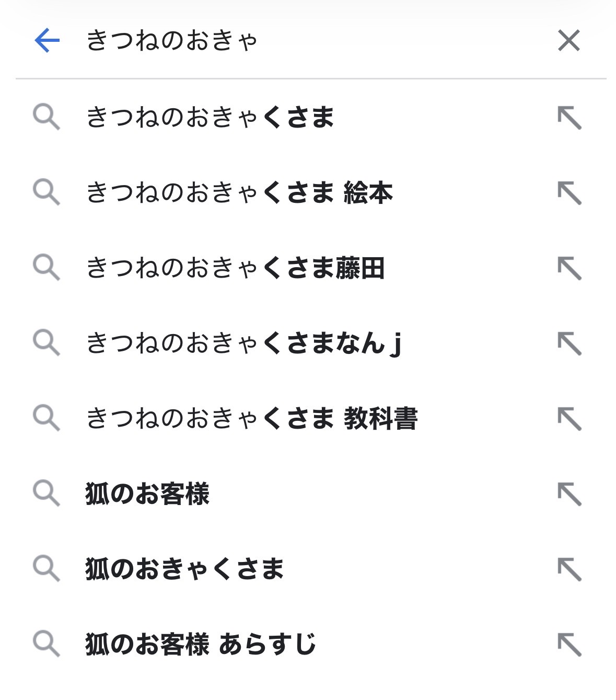The height and width of the screenshot is (700, 616).
Task: Choose suggestion きつねのおきゃくさま藤田
Action: click(x=235, y=268)
